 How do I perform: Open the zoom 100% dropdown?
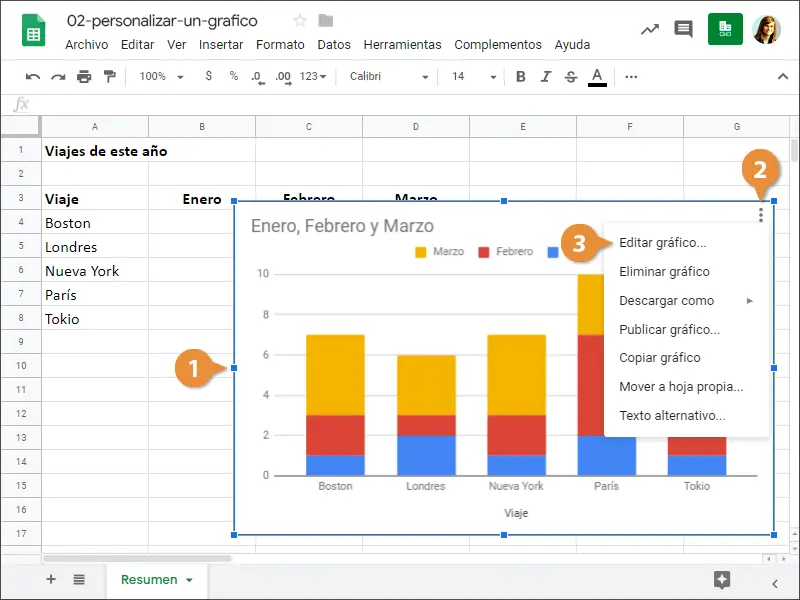click(x=161, y=77)
